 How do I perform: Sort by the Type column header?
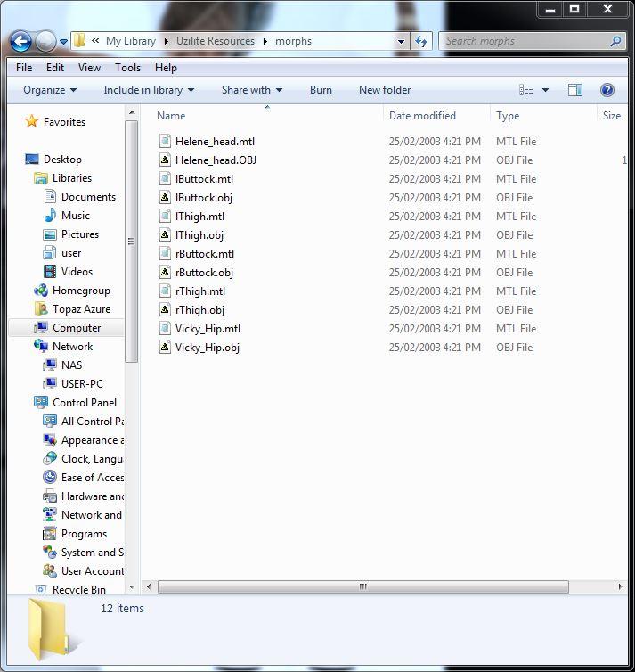click(x=508, y=116)
